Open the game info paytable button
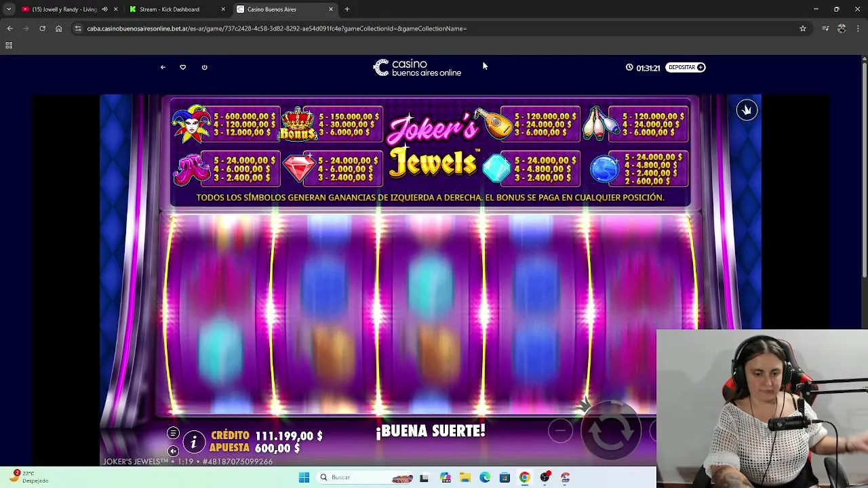The image size is (868, 488). pyautogui.click(x=193, y=442)
